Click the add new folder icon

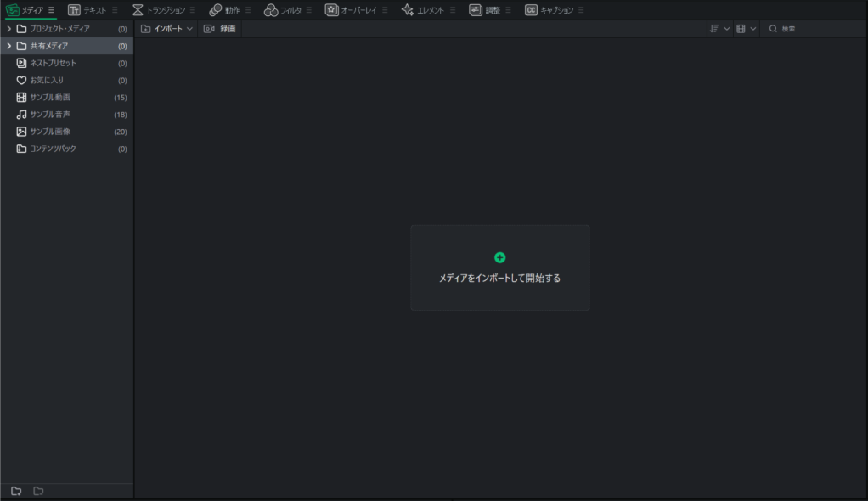point(16,491)
